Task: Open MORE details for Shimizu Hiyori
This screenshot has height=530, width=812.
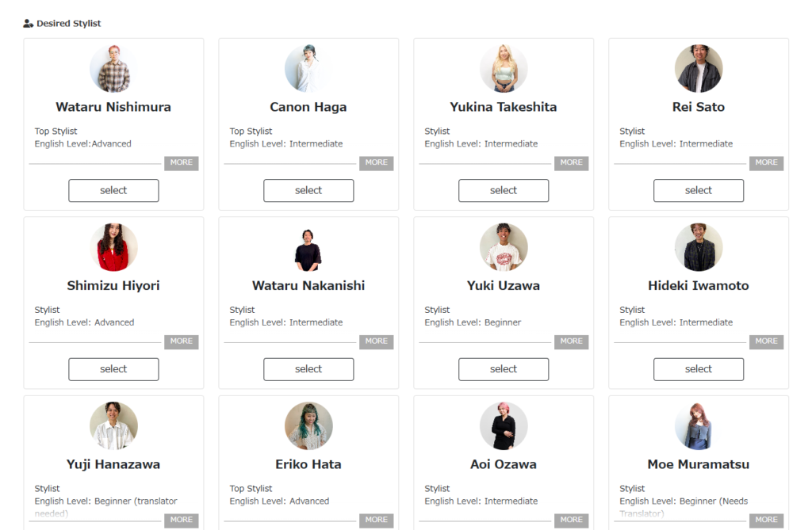Action: [181, 341]
